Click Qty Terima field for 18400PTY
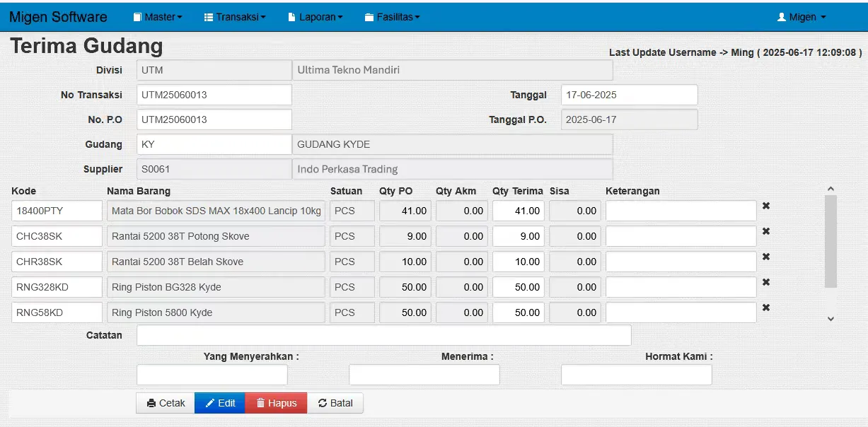 coord(519,211)
